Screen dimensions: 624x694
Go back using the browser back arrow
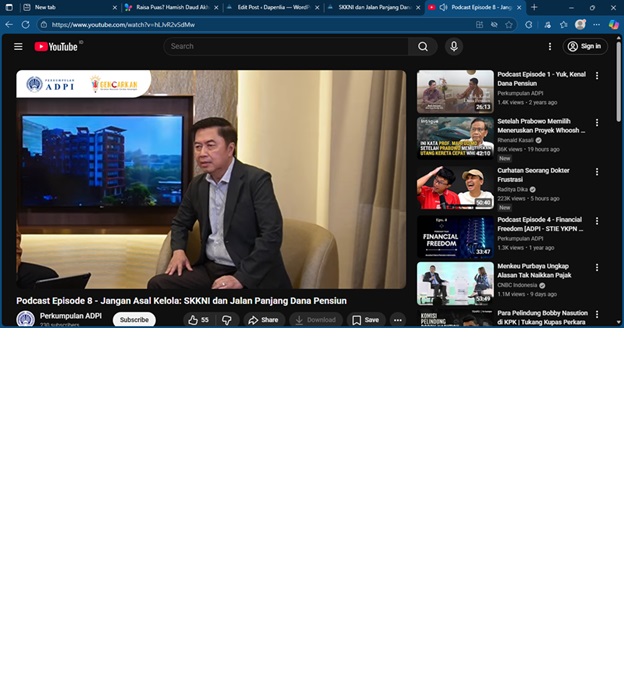click(10, 24)
